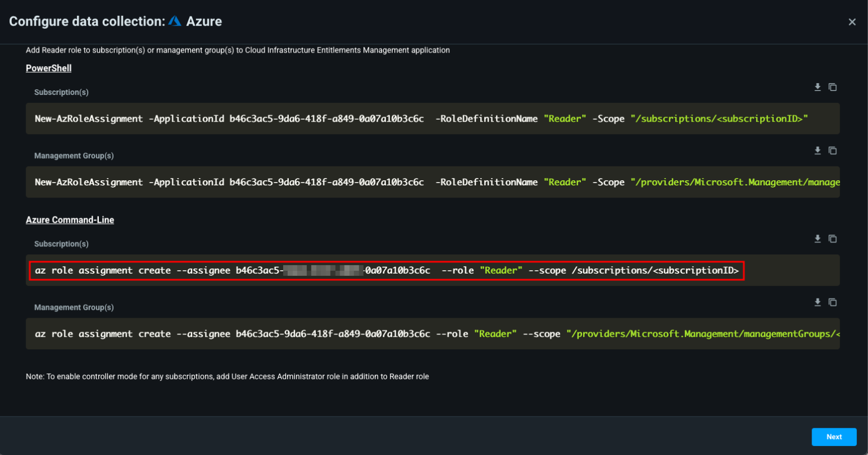Click the Azure logo in the dialog title
868x455 pixels.
(175, 21)
